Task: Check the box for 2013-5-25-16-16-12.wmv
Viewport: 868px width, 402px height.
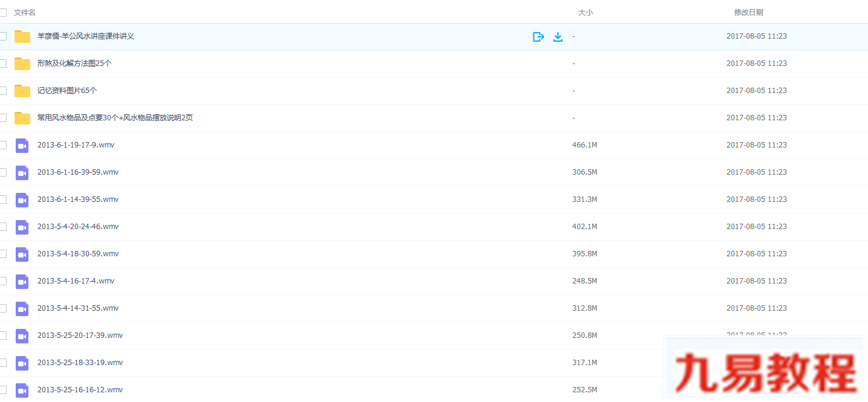Action: point(2,390)
